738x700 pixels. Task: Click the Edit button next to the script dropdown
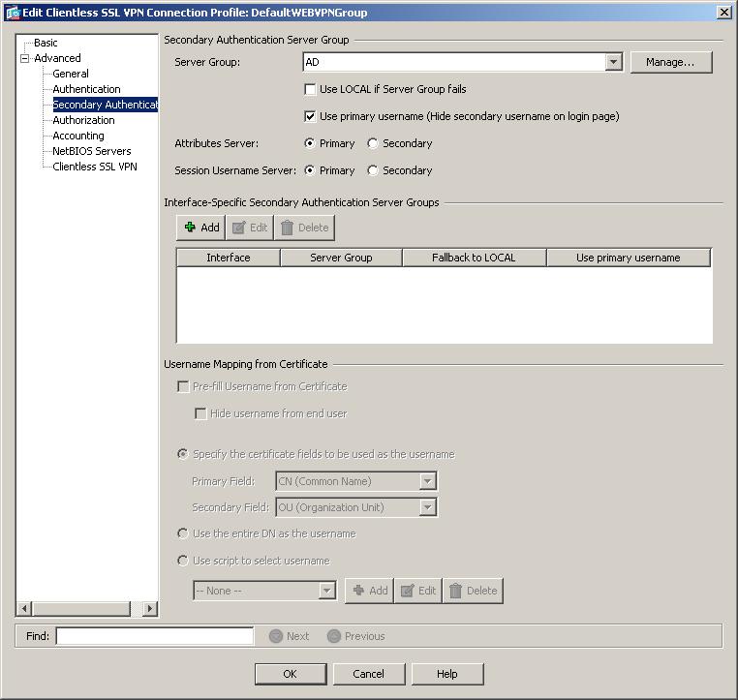(418, 591)
